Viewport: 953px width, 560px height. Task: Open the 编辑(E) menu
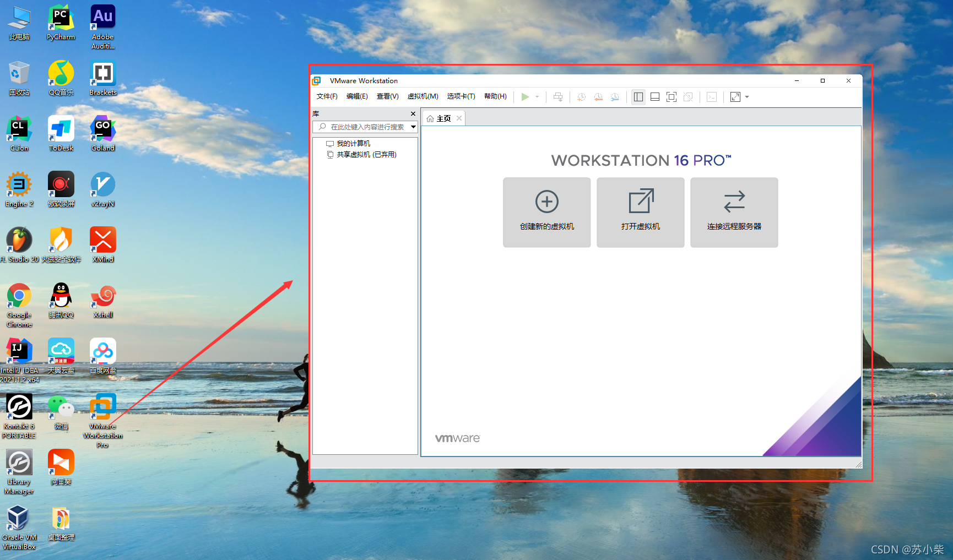click(357, 96)
